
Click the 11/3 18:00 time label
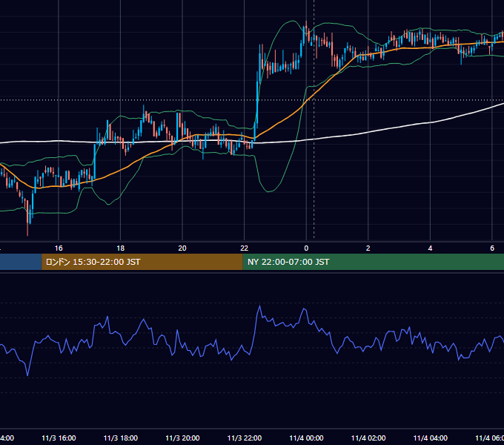pyautogui.click(x=121, y=438)
